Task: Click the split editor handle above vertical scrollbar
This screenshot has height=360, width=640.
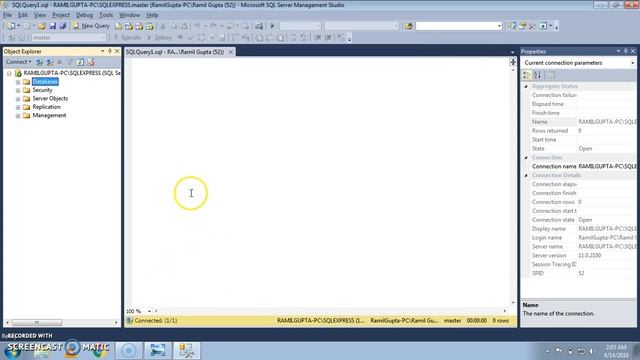Action: pyautogui.click(x=513, y=62)
